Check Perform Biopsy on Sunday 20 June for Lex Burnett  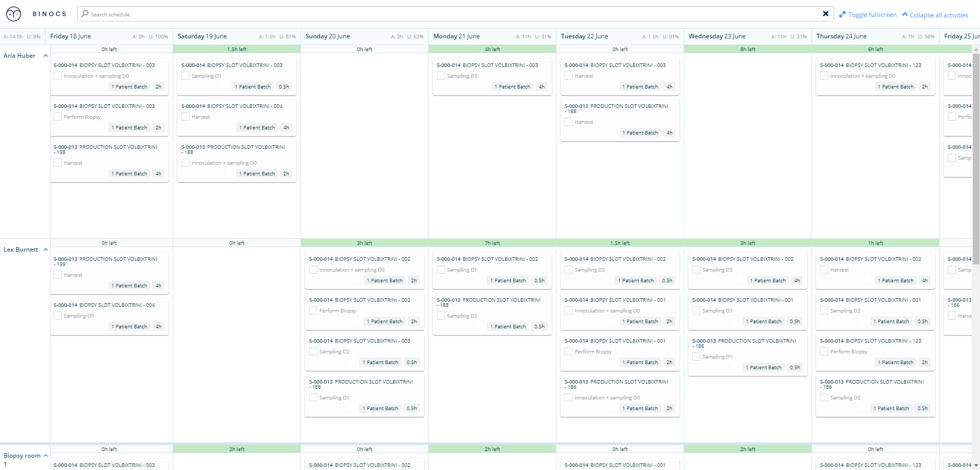pos(313,310)
